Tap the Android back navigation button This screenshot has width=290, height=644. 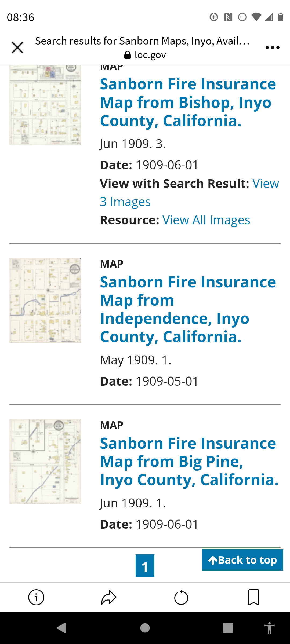[x=62, y=628]
